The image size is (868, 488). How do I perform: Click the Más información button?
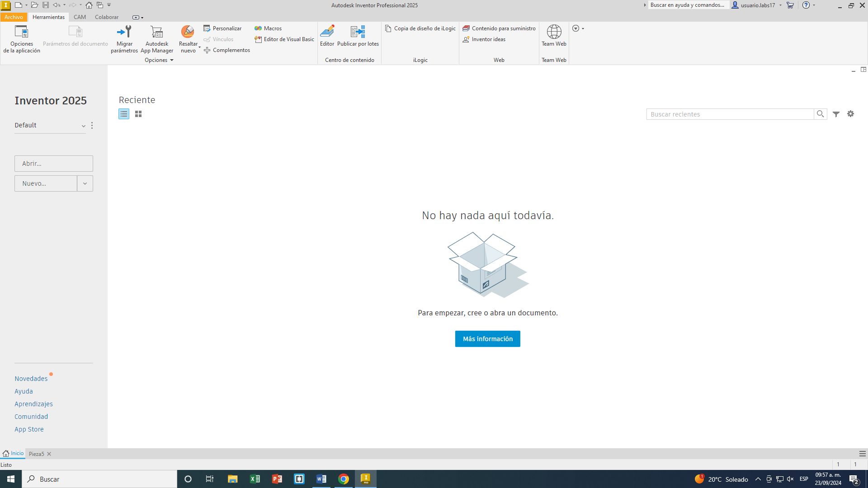(487, 339)
